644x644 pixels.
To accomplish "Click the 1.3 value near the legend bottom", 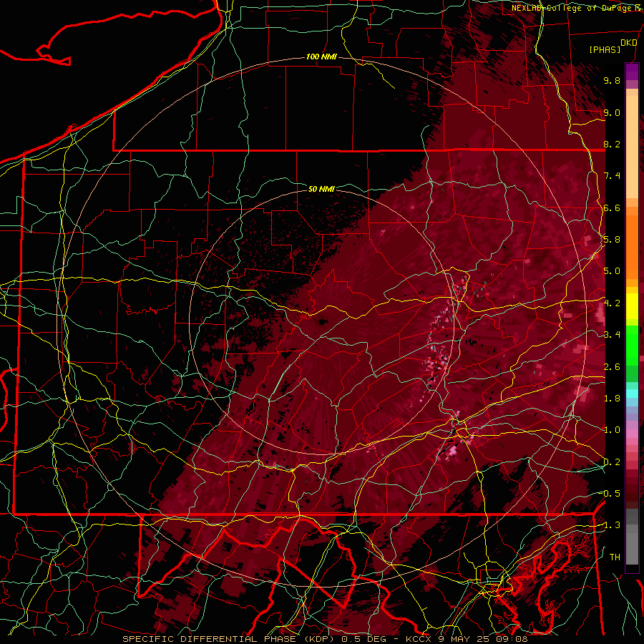I will (x=612, y=525).
